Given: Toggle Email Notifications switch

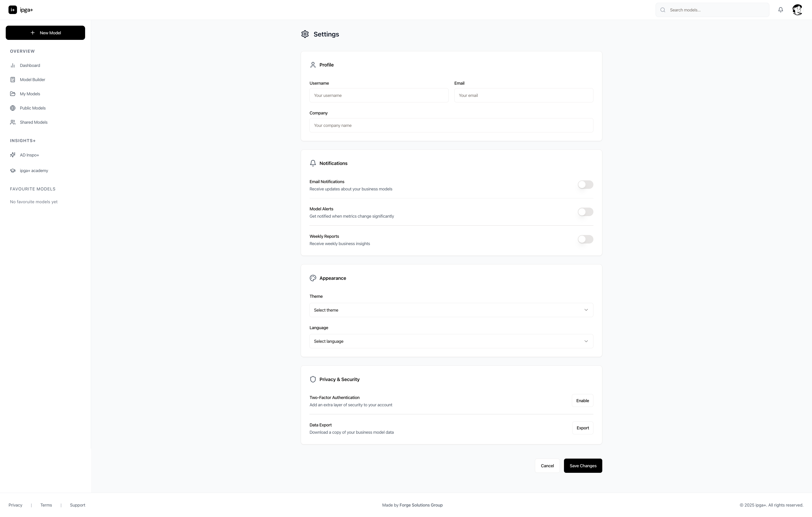Looking at the screenshot, I should (x=585, y=185).
